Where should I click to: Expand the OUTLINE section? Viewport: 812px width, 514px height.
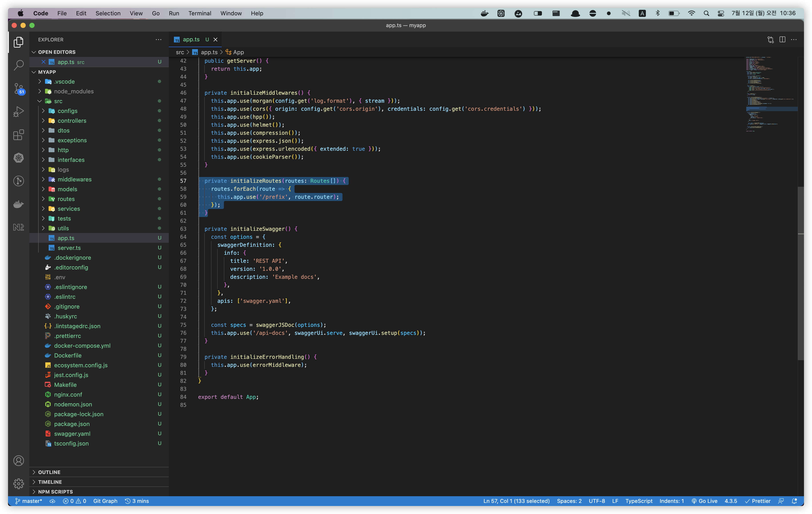(49, 472)
